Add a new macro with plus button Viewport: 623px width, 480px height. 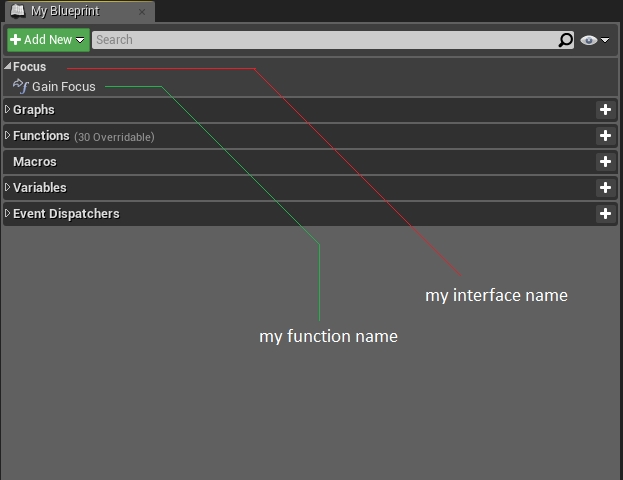point(605,162)
